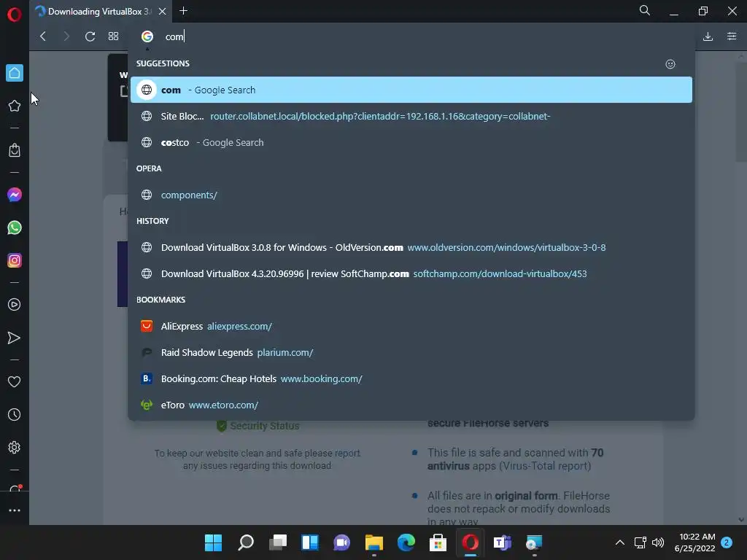
Task: Click the tab search magnifier icon
Action: [645, 10]
